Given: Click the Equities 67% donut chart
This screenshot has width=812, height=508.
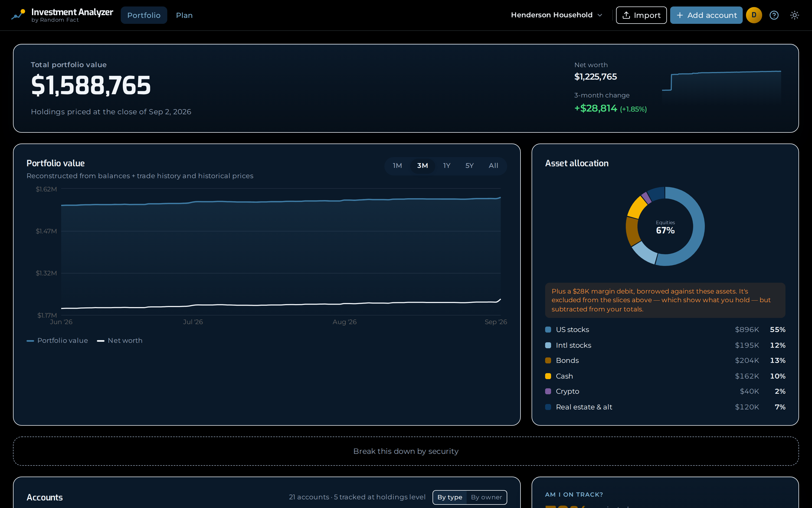Looking at the screenshot, I should click(x=665, y=226).
